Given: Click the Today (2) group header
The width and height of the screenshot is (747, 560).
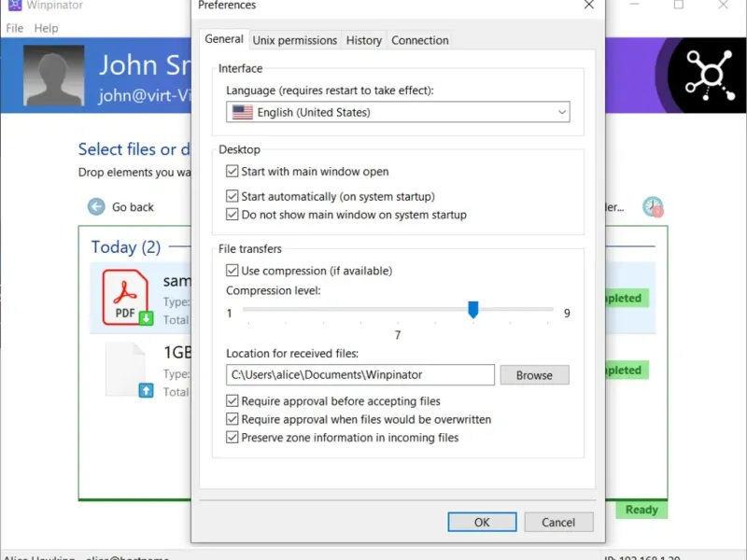Looking at the screenshot, I should click(x=126, y=247).
